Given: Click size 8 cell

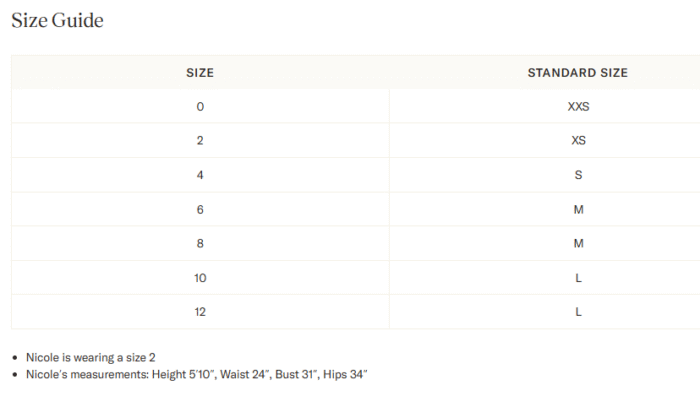Looking at the screenshot, I should point(200,243).
